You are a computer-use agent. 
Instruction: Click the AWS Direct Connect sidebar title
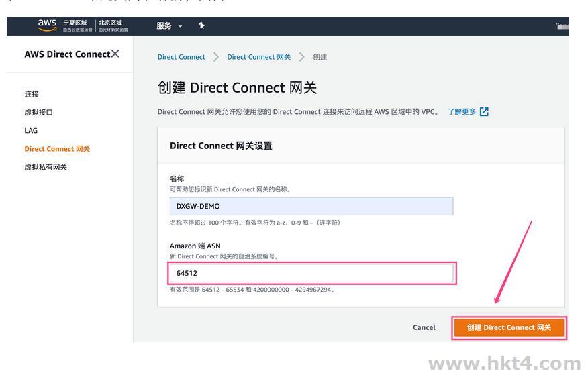coord(68,54)
